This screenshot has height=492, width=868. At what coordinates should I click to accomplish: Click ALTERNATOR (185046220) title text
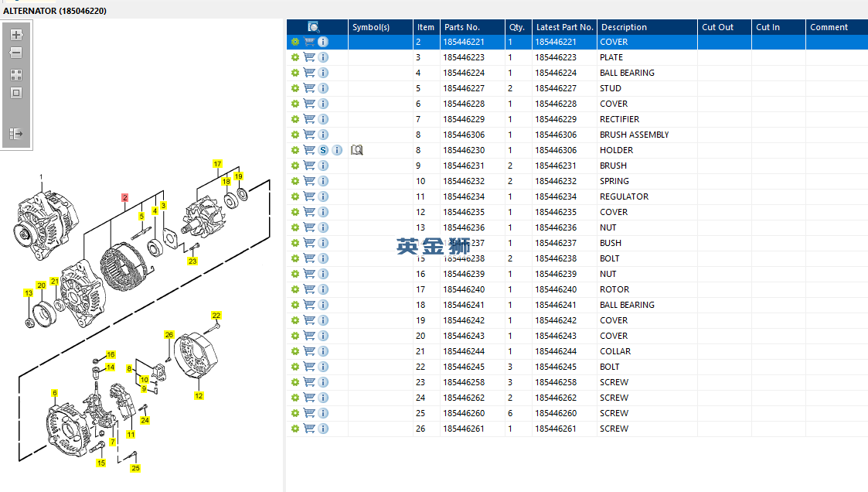pos(55,11)
